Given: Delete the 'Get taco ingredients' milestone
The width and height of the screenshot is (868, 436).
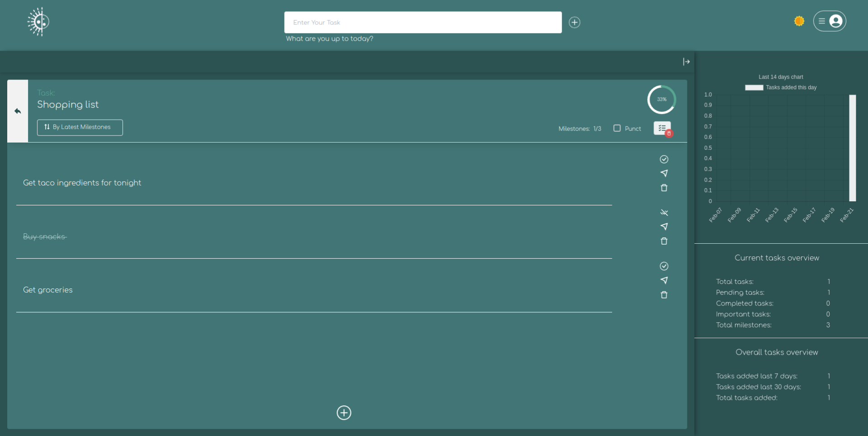Looking at the screenshot, I should pos(664,188).
